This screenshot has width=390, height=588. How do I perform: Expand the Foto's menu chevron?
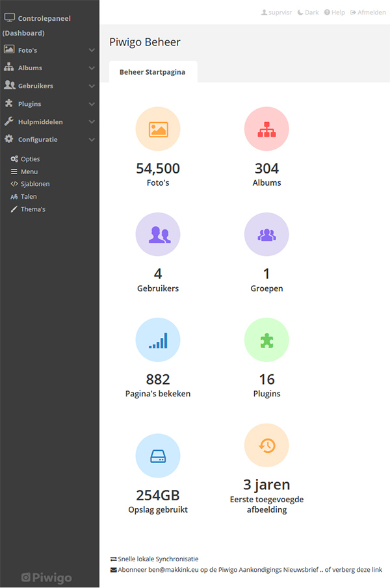coord(92,50)
